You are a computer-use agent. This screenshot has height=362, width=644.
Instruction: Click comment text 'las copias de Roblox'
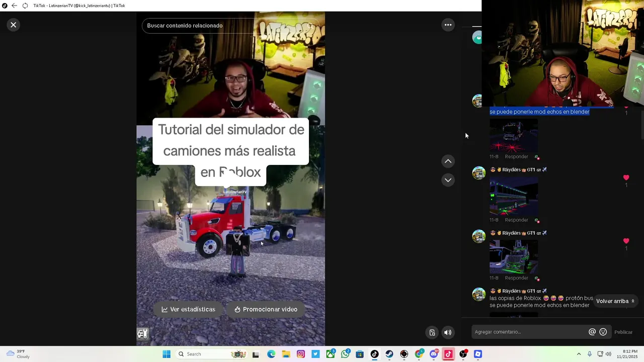(515, 298)
